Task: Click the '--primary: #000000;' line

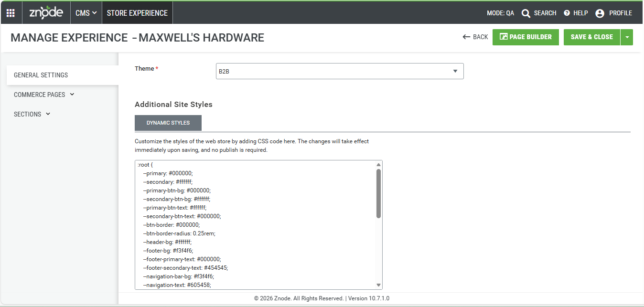Action: pos(168,173)
